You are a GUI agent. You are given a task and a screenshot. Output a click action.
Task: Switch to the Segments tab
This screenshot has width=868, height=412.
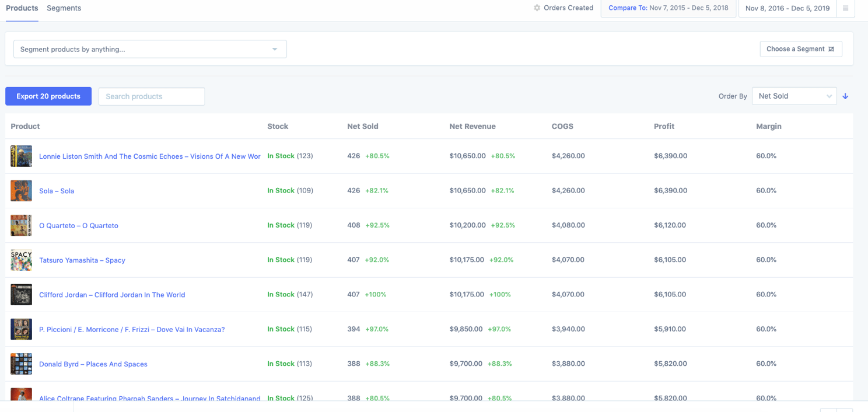pos(64,8)
